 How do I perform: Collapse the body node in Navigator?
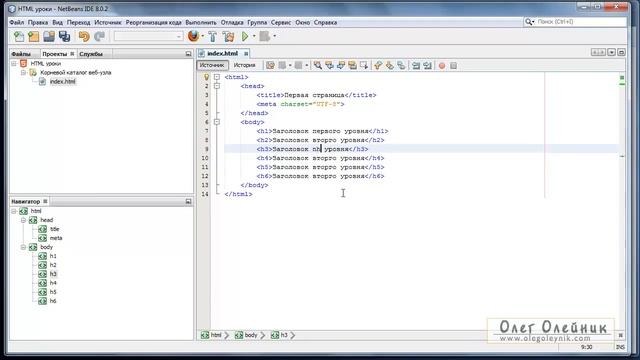23,247
